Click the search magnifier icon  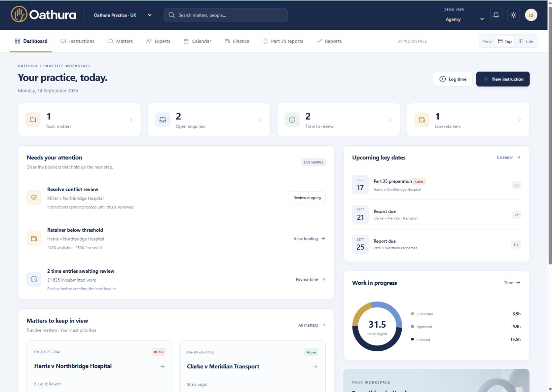point(171,15)
